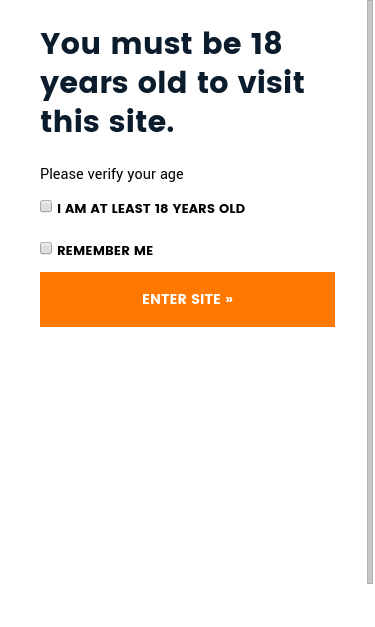The image size is (375, 627).
Task: Click the word 'REMEMBER' beside second checkbox
Action: point(94,251)
